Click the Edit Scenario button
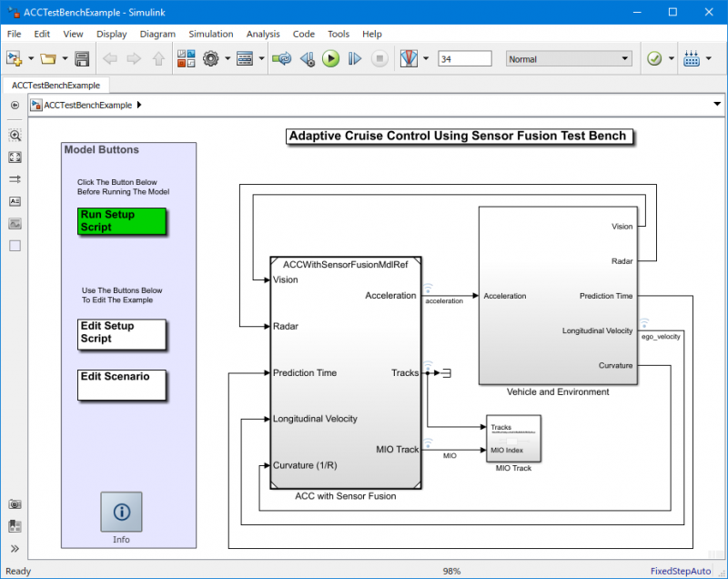The height and width of the screenshot is (579, 728). click(x=122, y=384)
